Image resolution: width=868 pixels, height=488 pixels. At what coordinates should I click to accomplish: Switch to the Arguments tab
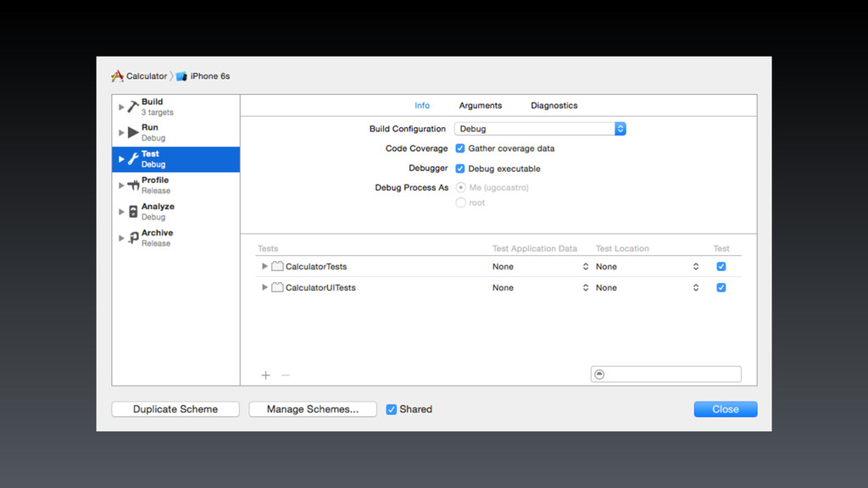480,105
